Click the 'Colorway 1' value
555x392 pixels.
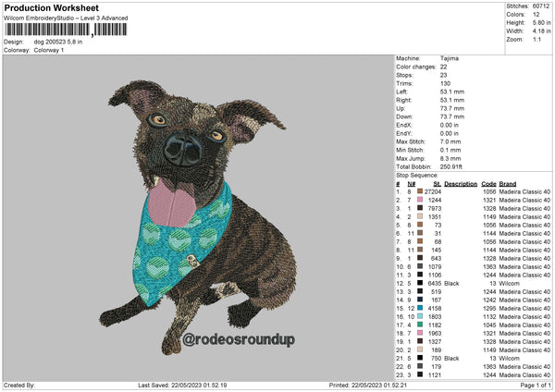pyautogui.click(x=49, y=50)
